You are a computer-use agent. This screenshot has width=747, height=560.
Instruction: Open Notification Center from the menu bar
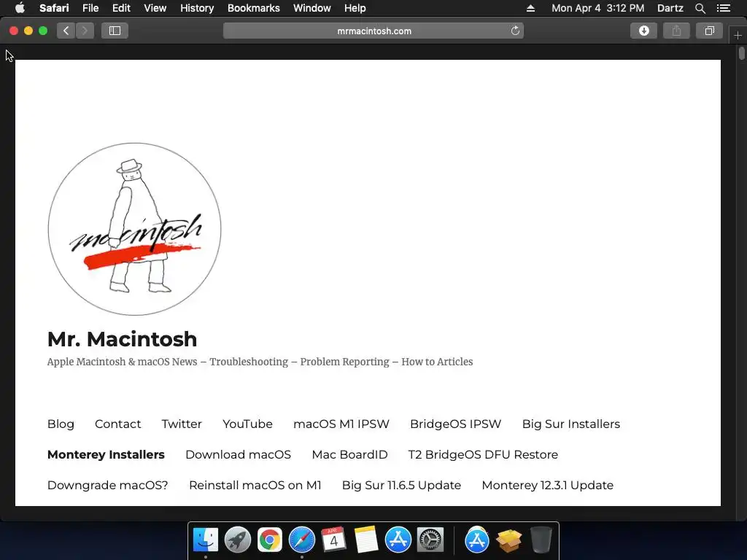coord(724,8)
